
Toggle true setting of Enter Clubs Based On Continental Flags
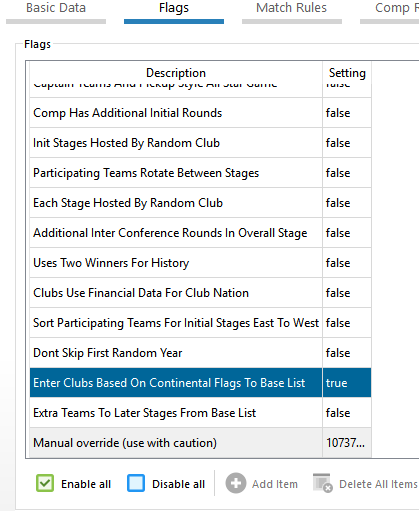(x=347, y=383)
